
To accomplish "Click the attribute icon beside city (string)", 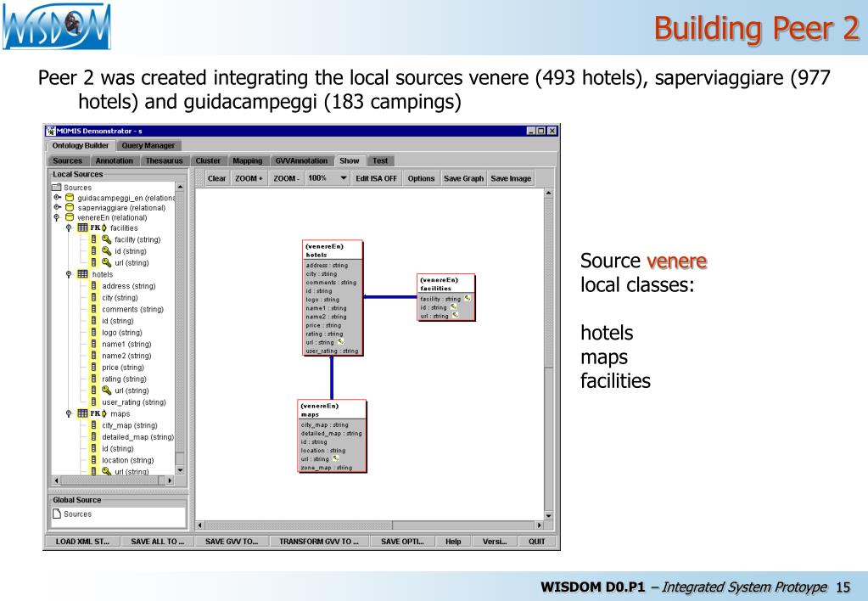I will point(93,297).
